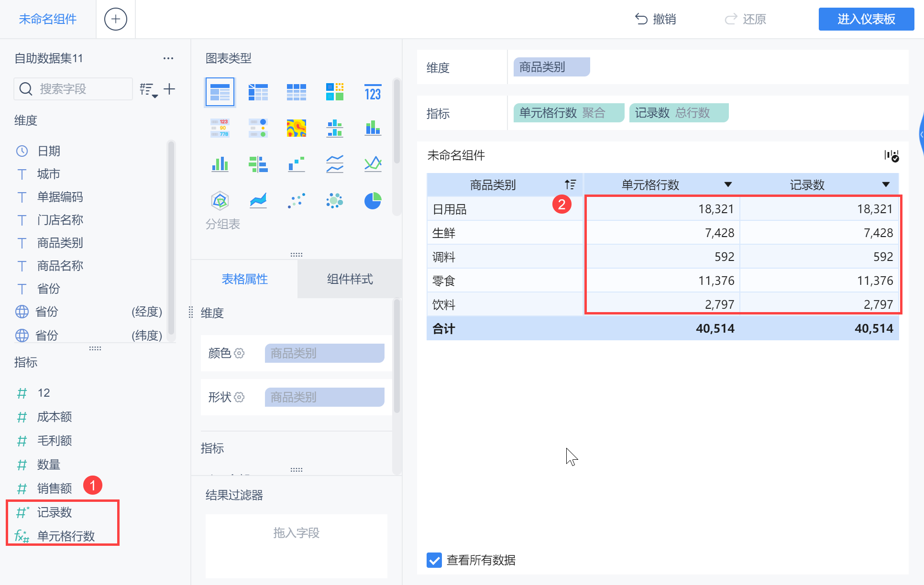
Task: Switch to the 表格属性 tab
Action: click(244, 279)
